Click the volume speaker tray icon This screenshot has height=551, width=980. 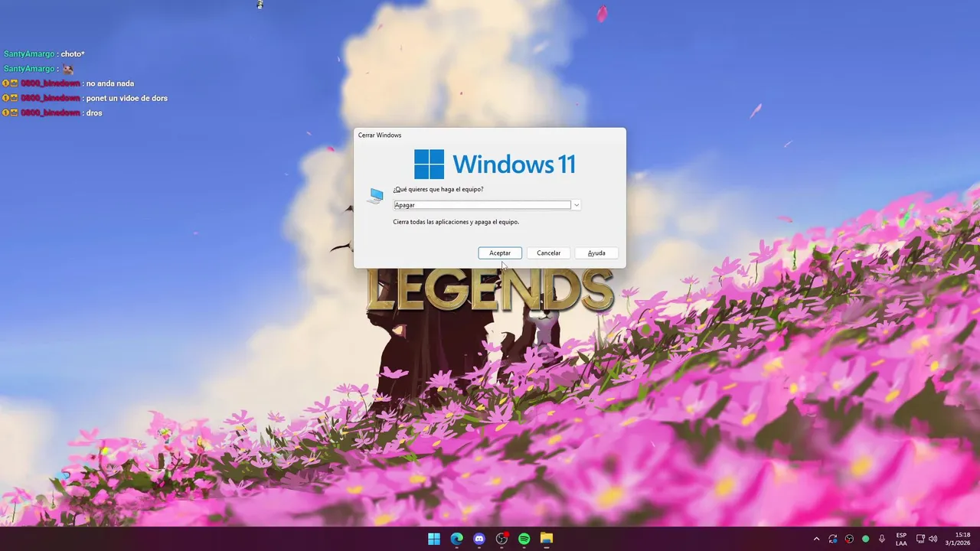pyautogui.click(x=933, y=539)
